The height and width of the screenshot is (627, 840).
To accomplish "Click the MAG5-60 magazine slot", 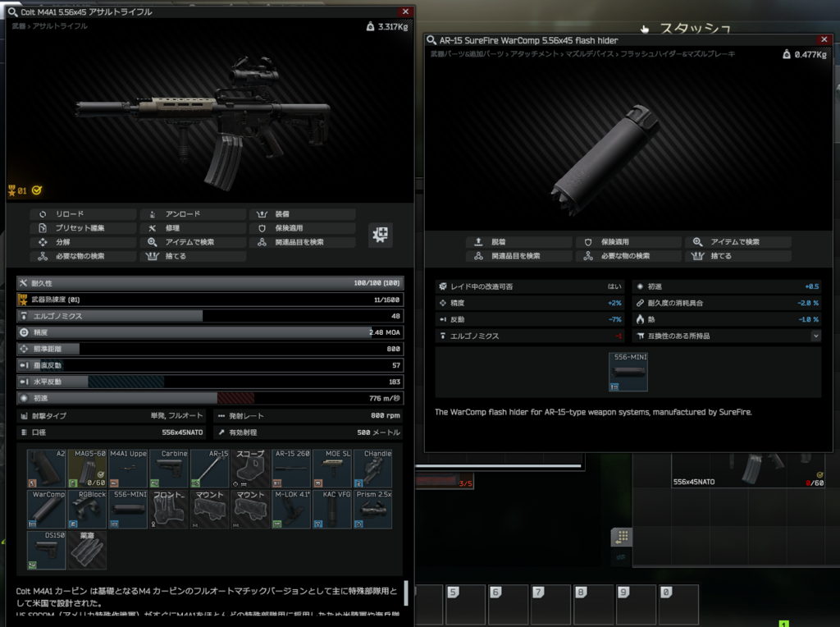I will (x=87, y=469).
